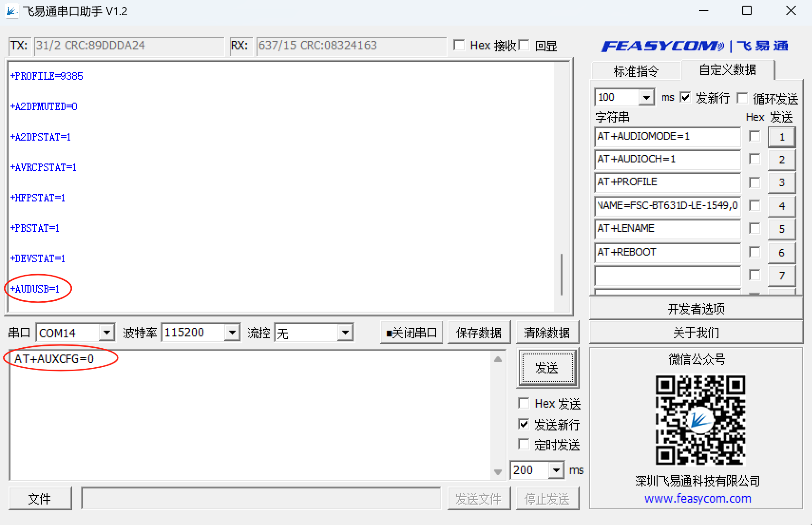This screenshot has height=525, width=812.
Task: Enable Hex 接收 receive checkbox
Action: 459,45
